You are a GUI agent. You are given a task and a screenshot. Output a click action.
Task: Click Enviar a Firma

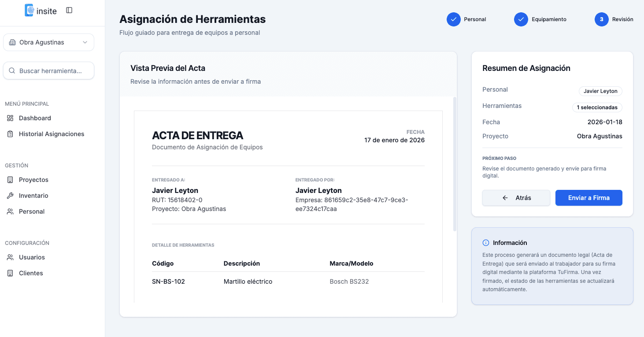[x=588, y=198]
